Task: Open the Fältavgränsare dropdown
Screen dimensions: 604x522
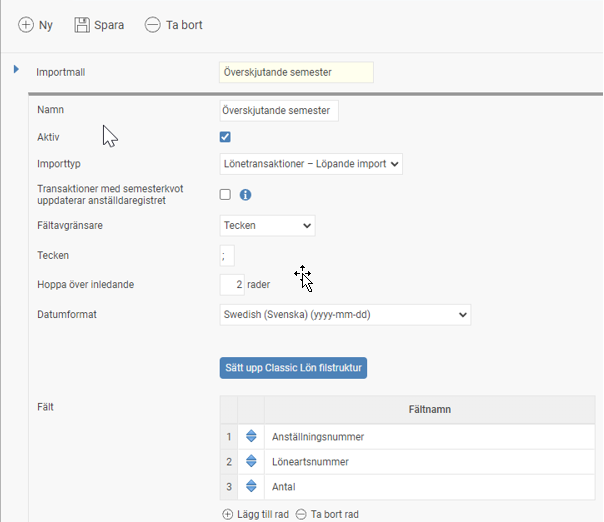Action: tap(267, 226)
